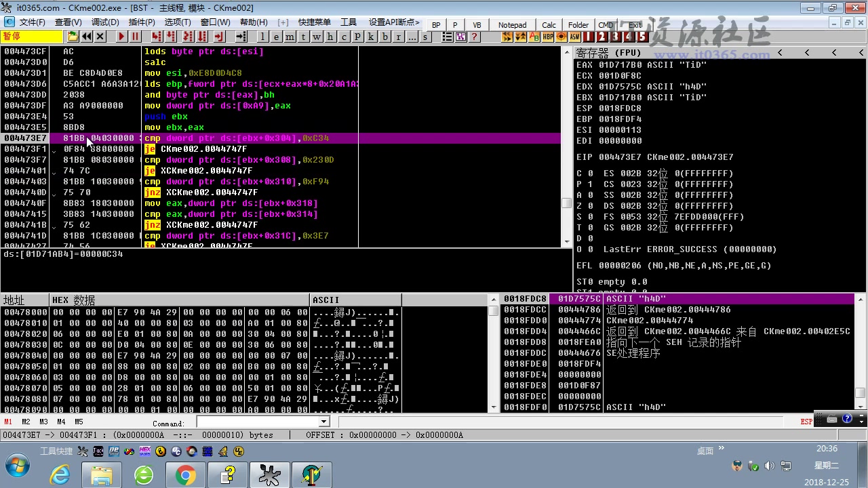Close the debugged program (X icon)

(100, 37)
